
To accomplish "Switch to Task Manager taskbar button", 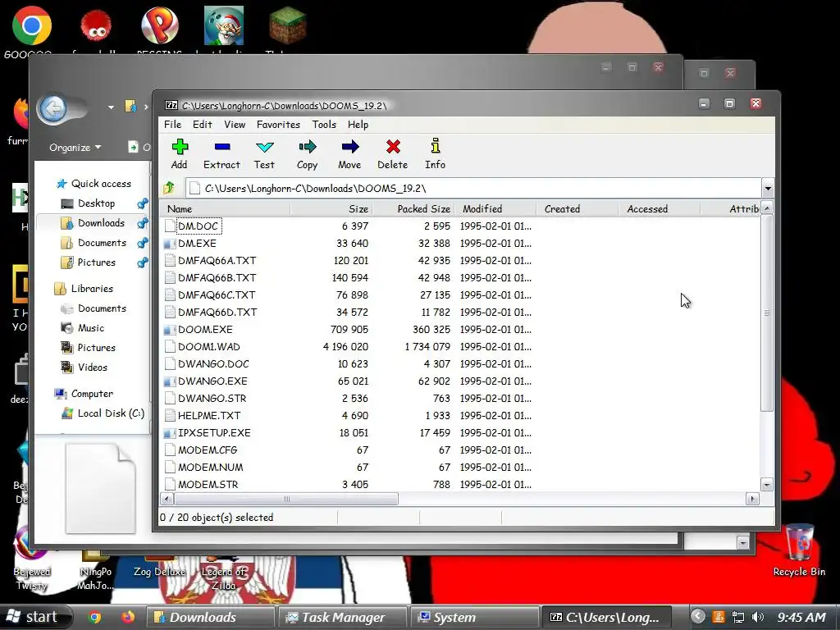I will coord(344,617).
